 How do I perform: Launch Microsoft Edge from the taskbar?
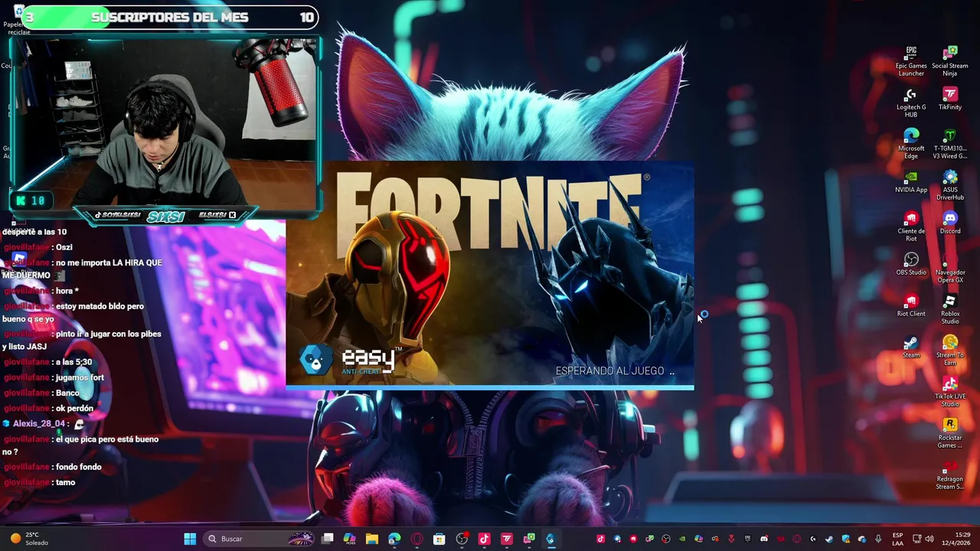coord(394,539)
